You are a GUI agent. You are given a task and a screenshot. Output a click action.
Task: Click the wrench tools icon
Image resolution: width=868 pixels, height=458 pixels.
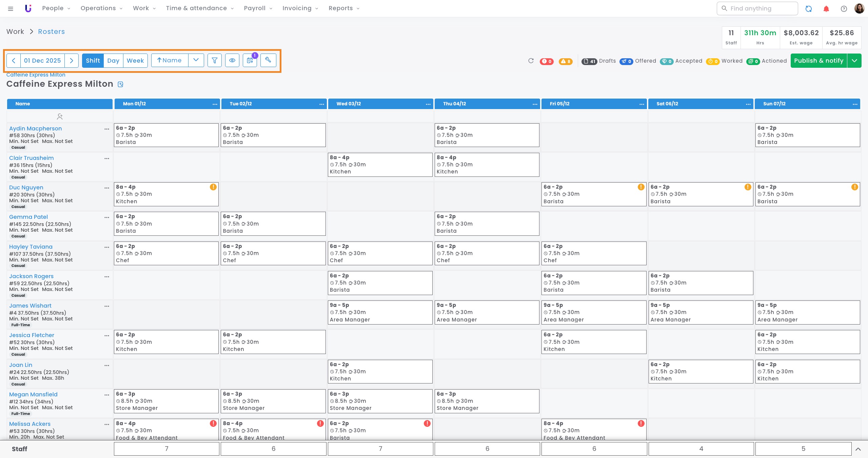point(268,60)
